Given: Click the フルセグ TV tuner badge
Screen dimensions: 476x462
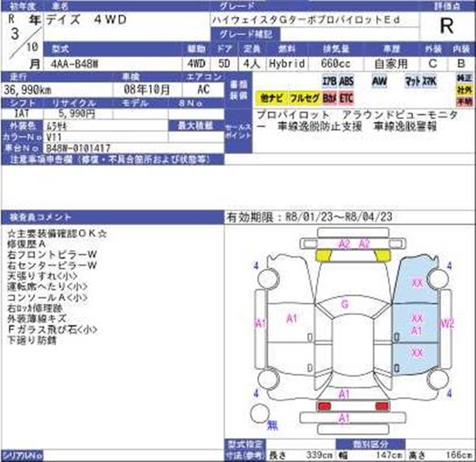Looking at the screenshot, I should (x=305, y=98).
